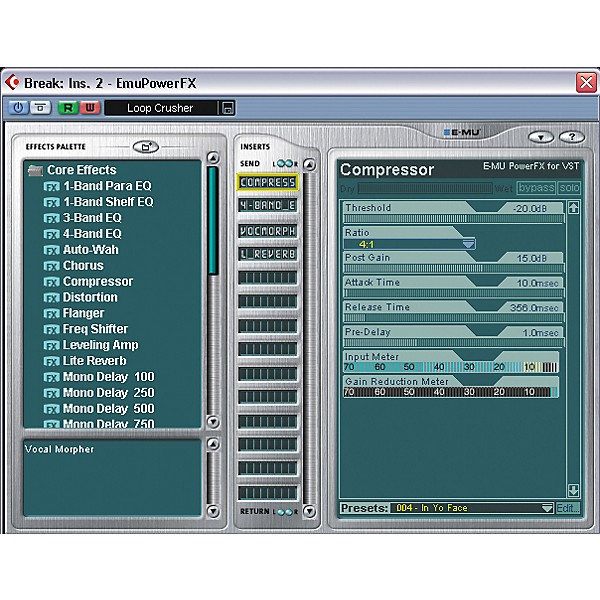Adjust the Release Time slider
The width and height of the screenshot is (600, 600).
tap(454, 318)
